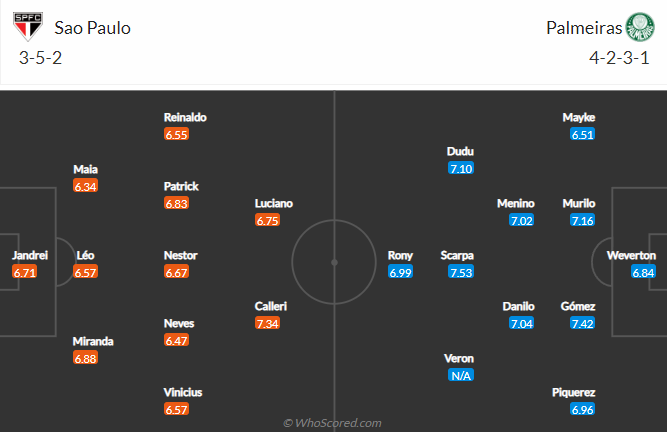The height and width of the screenshot is (432, 667).
Task: Select player Luciano on the pitch
Action: (274, 203)
